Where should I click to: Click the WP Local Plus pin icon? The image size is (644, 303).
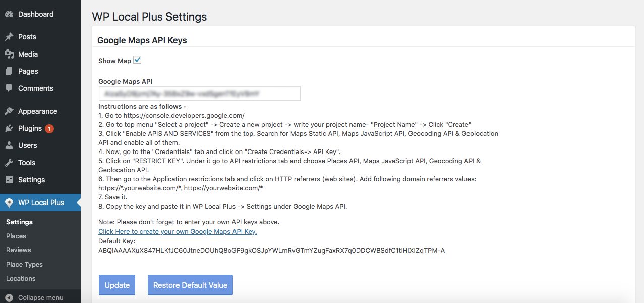click(9, 203)
